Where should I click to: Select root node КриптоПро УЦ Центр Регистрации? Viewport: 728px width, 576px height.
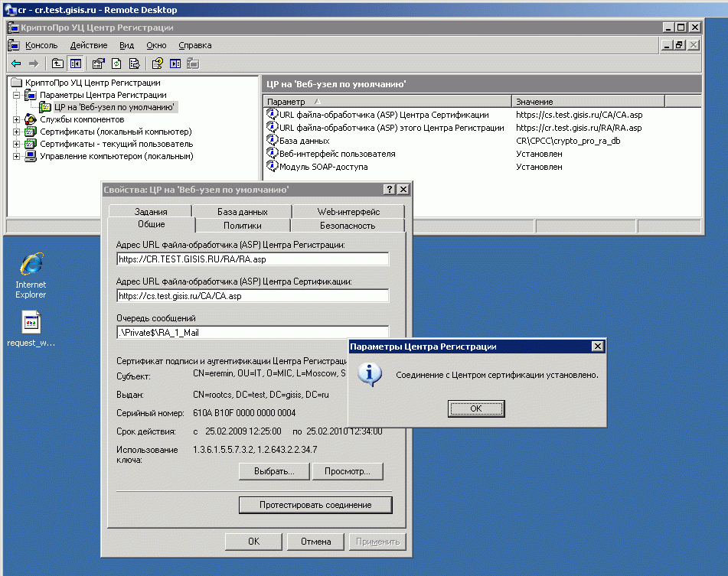tap(93, 83)
